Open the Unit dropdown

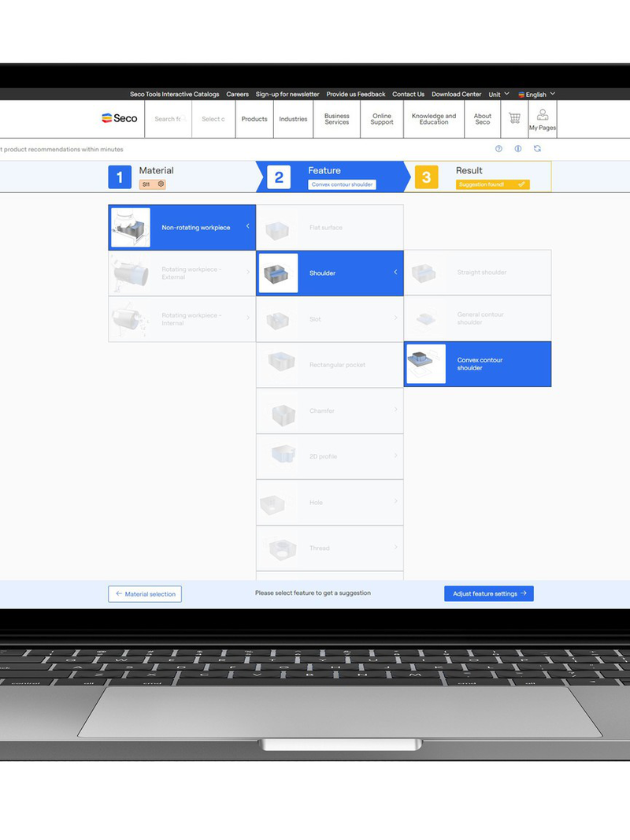click(x=498, y=95)
